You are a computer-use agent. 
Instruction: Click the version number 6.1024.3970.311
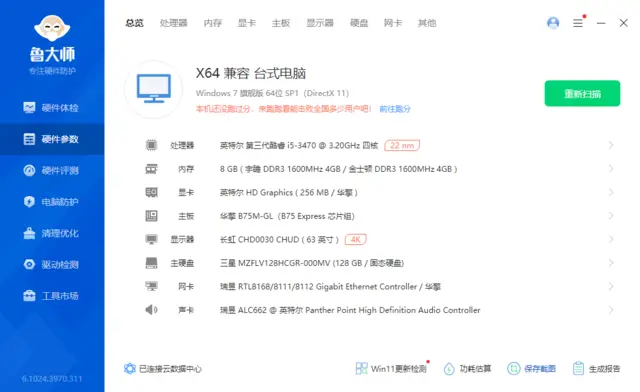[52, 379]
